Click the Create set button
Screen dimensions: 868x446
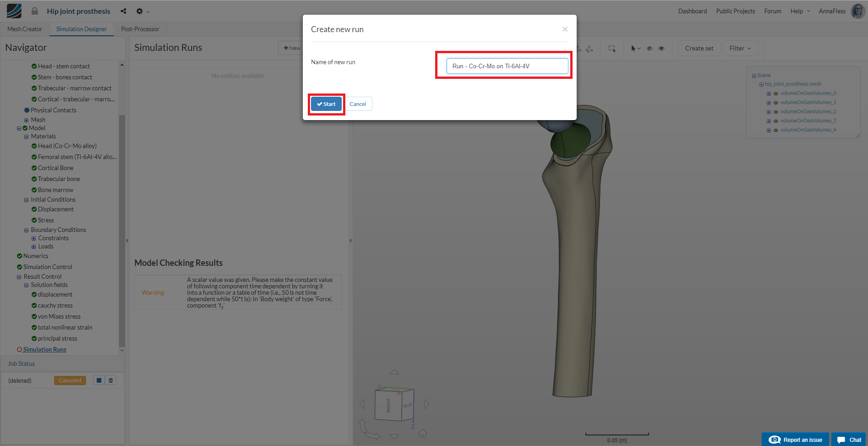[x=699, y=48]
